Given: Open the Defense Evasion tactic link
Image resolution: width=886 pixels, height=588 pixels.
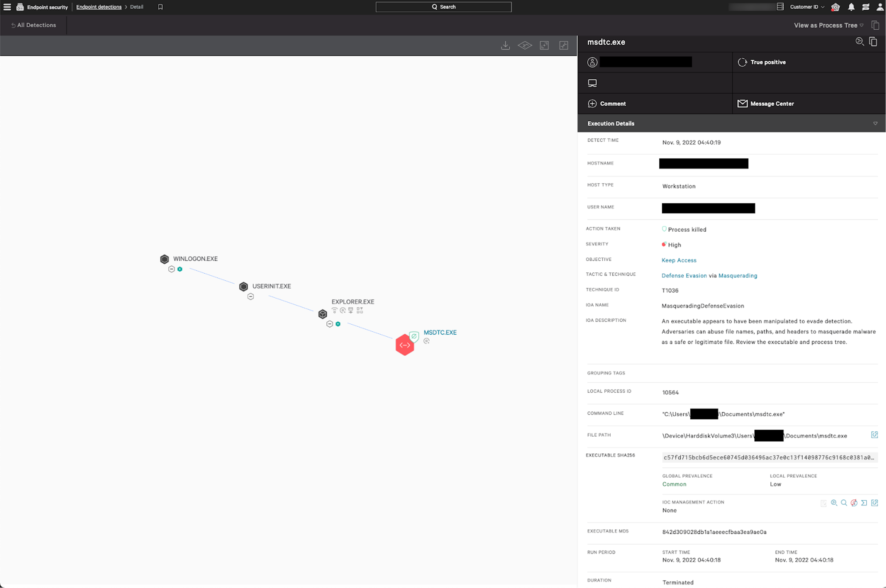Looking at the screenshot, I should pyautogui.click(x=684, y=276).
